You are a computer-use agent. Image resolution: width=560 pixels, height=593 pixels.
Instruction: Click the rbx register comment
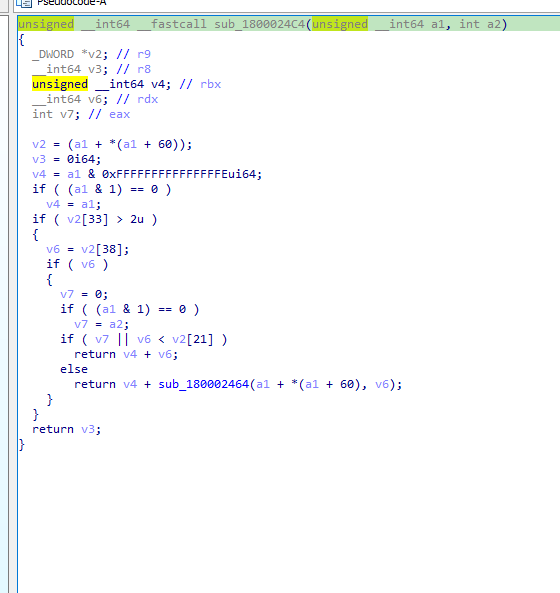pyautogui.click(x=211, y=84)
